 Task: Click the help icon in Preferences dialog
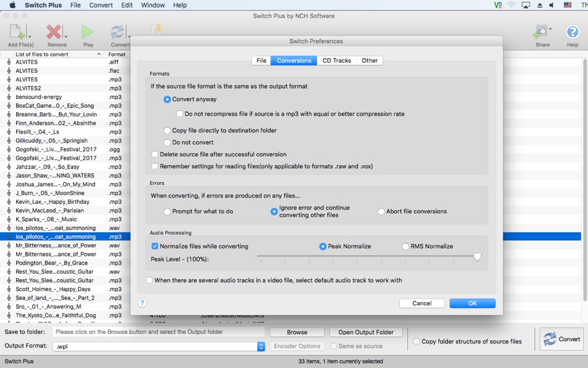click(142, 303)
